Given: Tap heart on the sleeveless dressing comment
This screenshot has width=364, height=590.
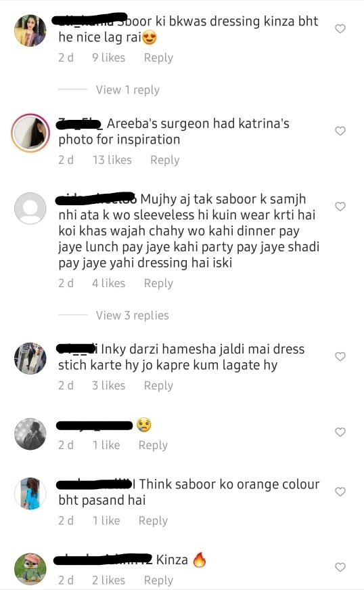Looking at the screenshot, I should pos(340,206).
